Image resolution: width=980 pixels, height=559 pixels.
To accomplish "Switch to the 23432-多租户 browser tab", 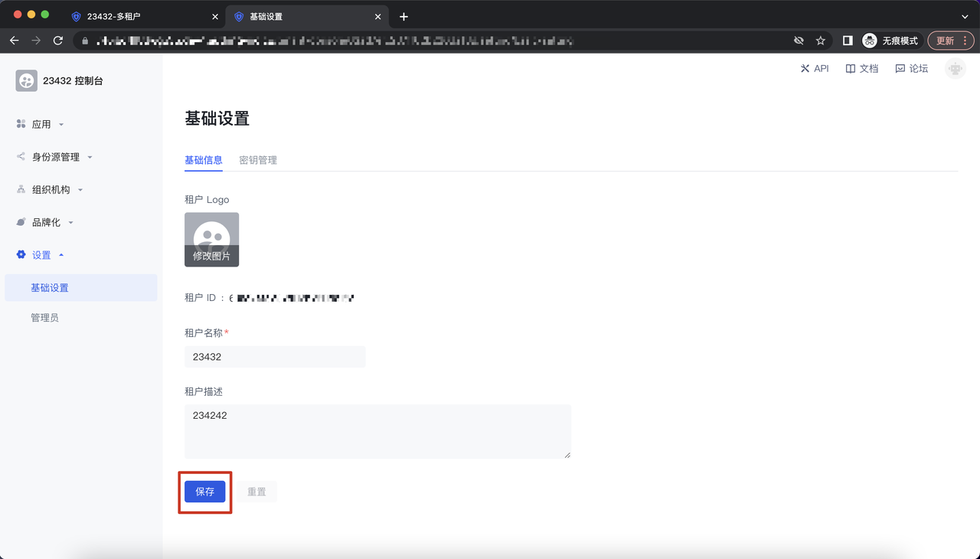I will 113,17.
